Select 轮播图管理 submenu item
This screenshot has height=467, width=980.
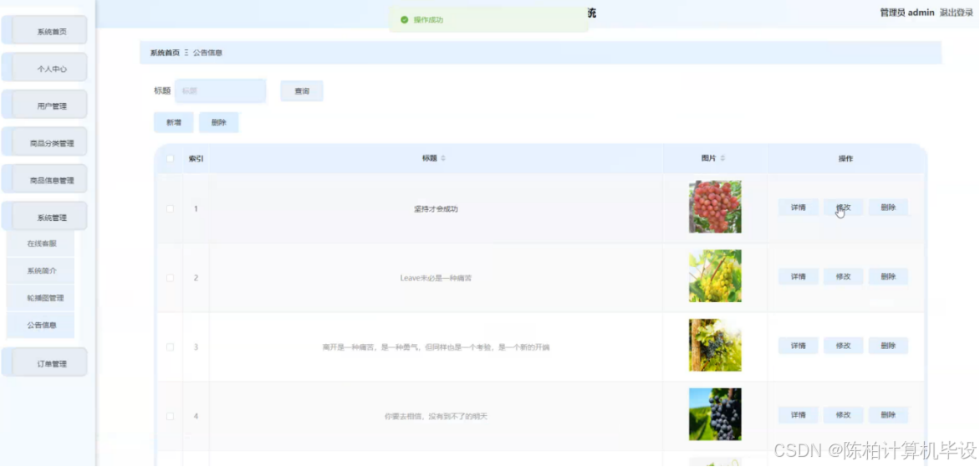pyautogui.click(x=41, y=298)
